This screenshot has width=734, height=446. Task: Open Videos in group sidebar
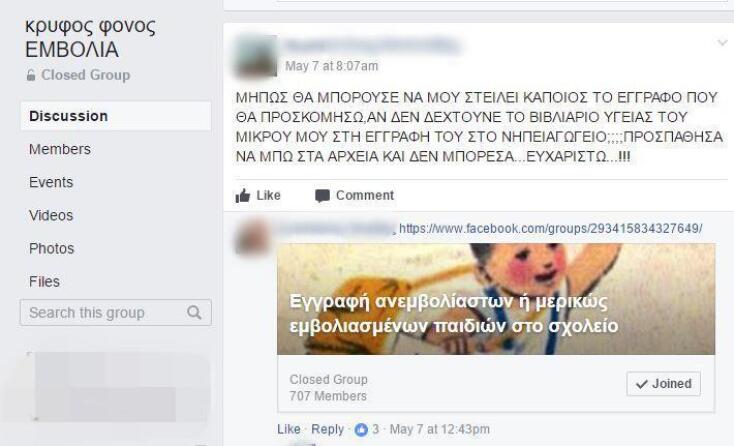[51, 215]
